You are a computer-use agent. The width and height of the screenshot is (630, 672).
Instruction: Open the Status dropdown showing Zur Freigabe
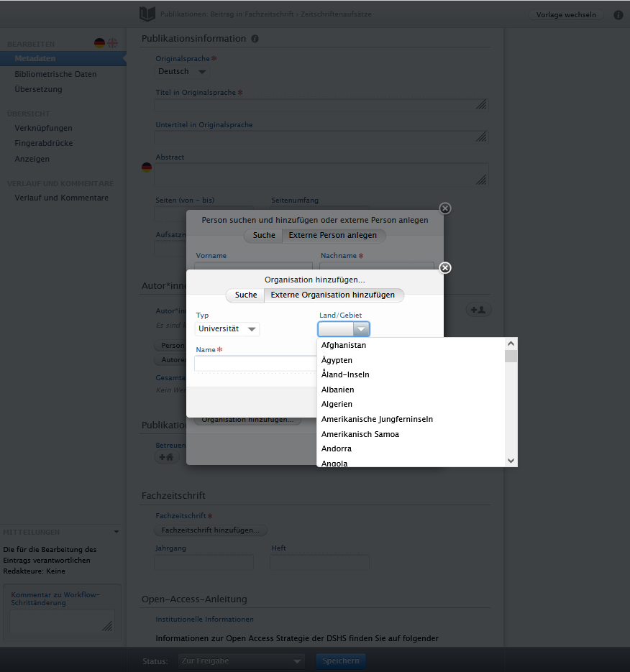tap(240, 661)
